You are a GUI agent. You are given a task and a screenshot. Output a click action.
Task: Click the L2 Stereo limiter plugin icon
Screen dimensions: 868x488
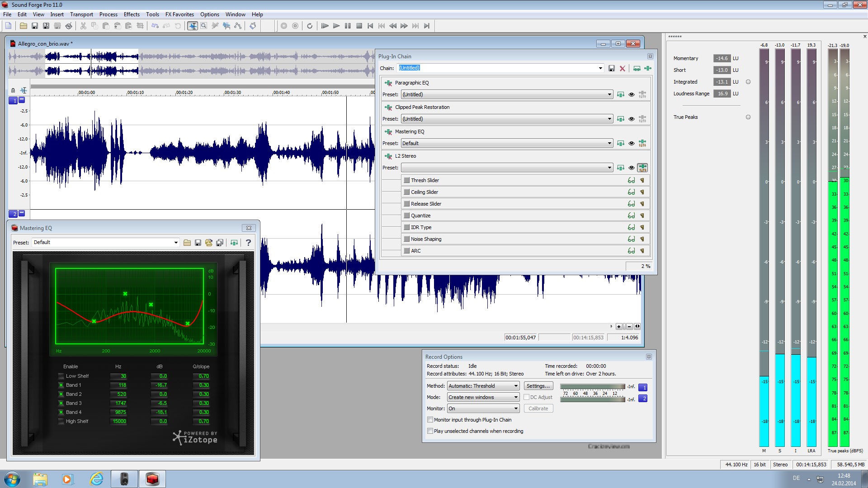[388, 155]
